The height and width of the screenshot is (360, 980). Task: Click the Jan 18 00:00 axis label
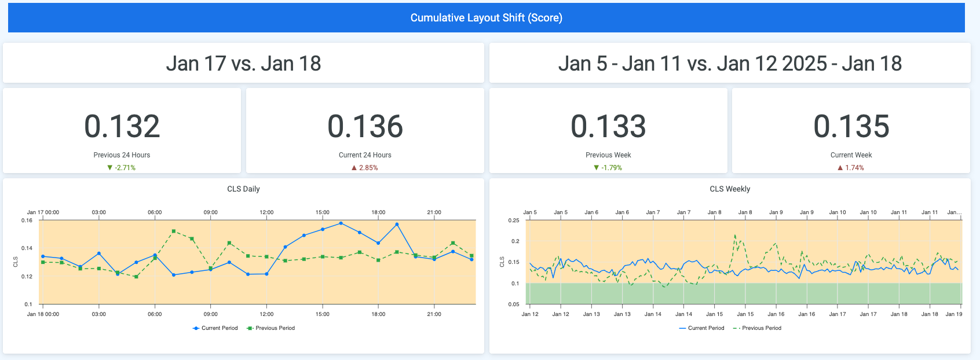[43, 314]
